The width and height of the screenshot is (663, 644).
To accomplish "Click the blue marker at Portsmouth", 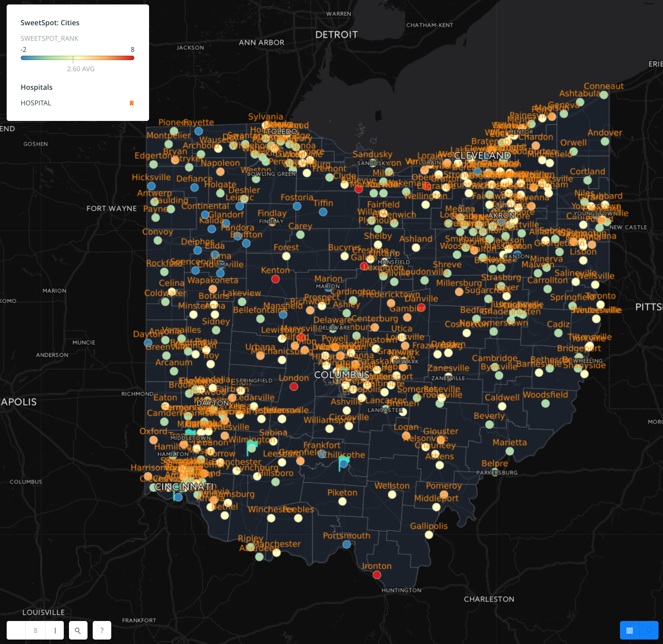I will [347, 544].
